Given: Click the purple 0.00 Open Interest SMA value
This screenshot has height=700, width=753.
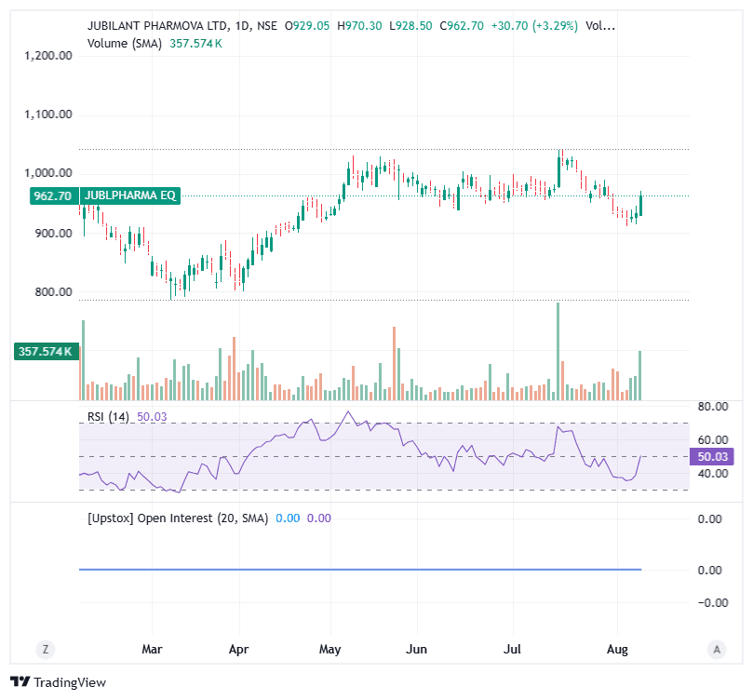Looking at the screenshot, I should [x=319, y=518].
